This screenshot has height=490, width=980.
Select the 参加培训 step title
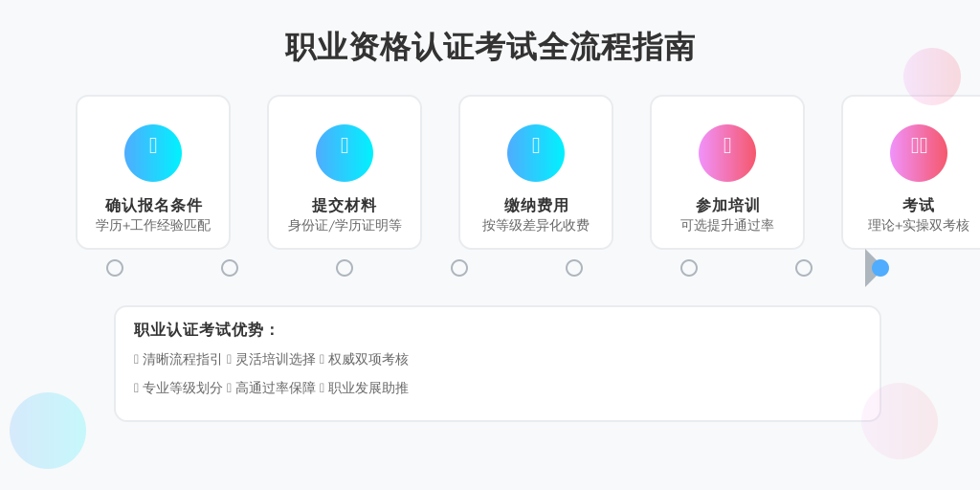pyautogui.click(x=727, y=205)
